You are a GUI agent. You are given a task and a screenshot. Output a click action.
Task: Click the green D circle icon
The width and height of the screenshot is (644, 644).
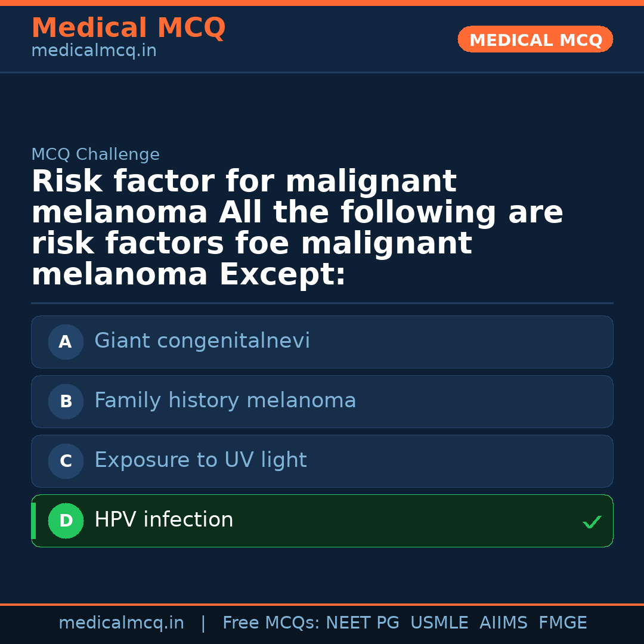click(66, 521)
